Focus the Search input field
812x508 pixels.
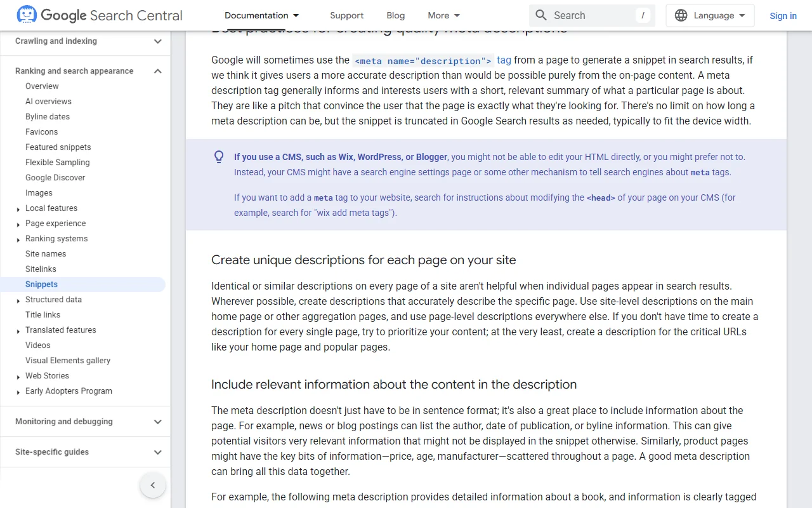[592, 15]
